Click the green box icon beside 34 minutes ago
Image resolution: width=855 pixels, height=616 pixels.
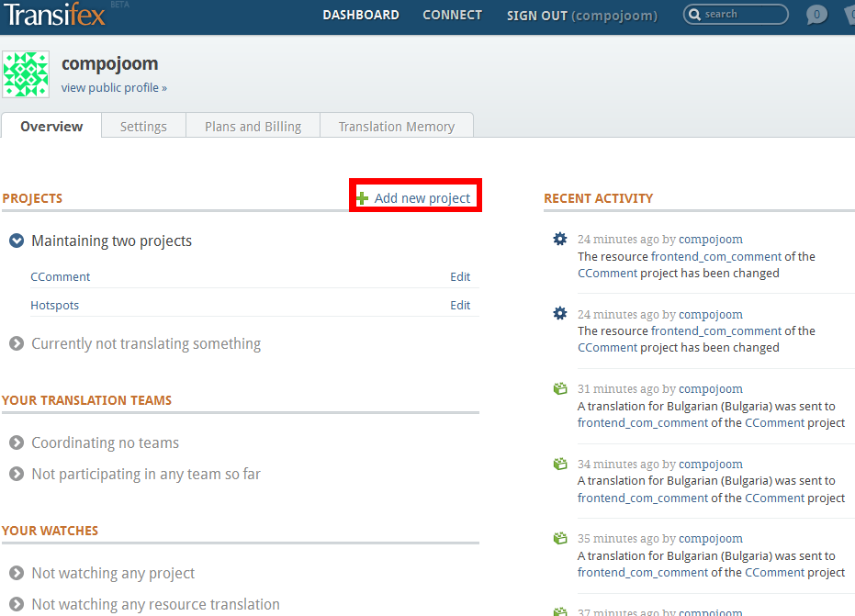point(560,464)
